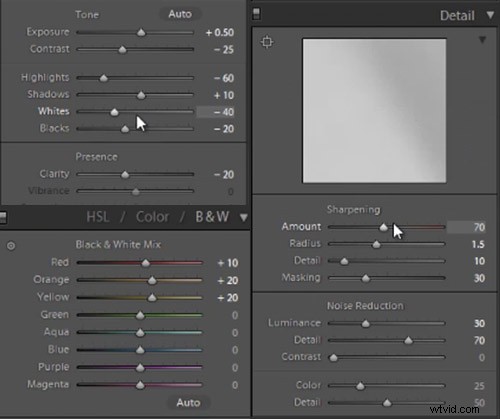Screen dimensions: 500x419
Task: Click the Sharpening Amount slider handle
Action: point(384,227)
